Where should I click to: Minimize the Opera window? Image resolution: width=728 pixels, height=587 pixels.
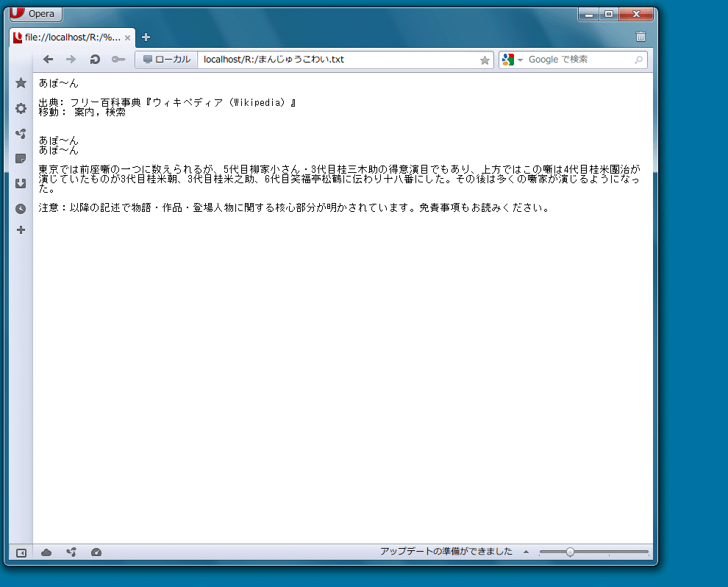tap(589, 15)
